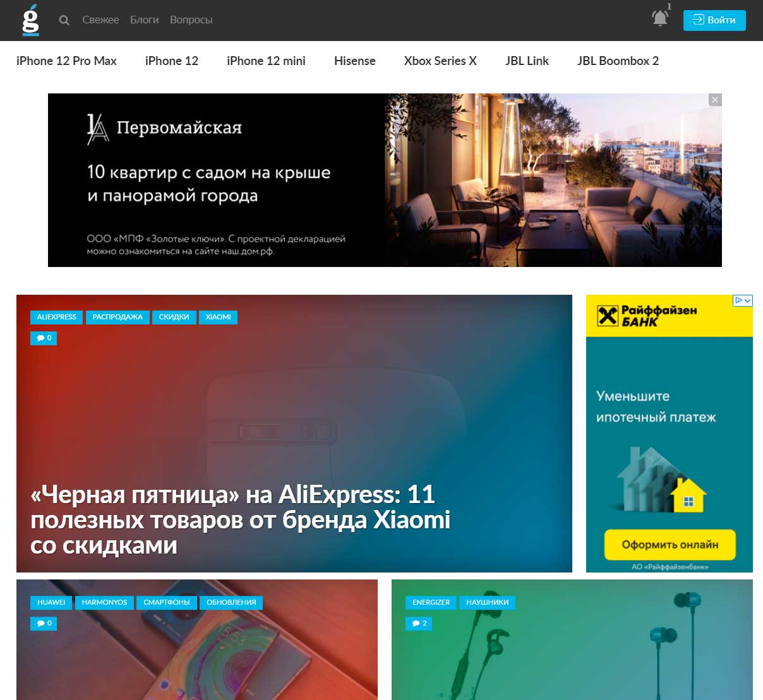763x700 pixels.
Task: Open the site logo home link
Action: coord(30,20)
